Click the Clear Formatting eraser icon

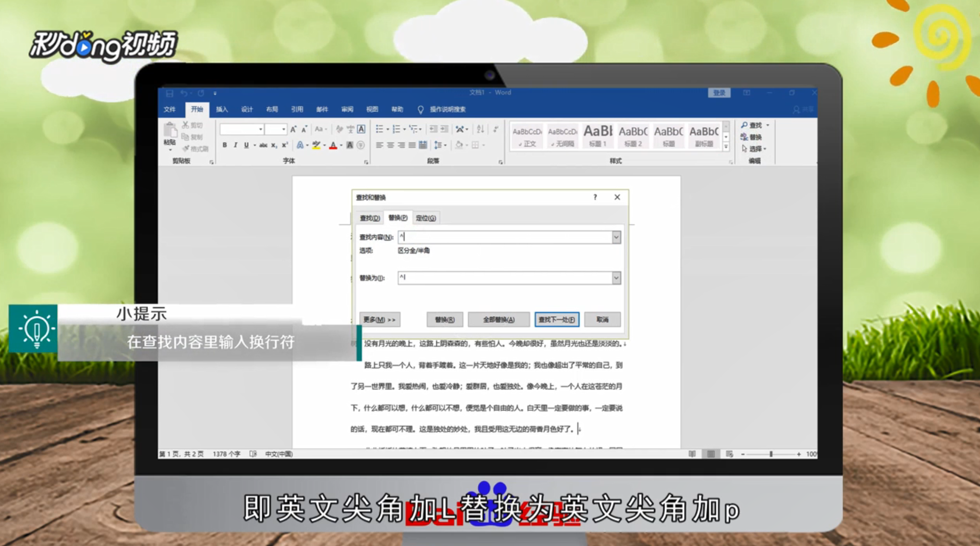[x=339, y=129]
